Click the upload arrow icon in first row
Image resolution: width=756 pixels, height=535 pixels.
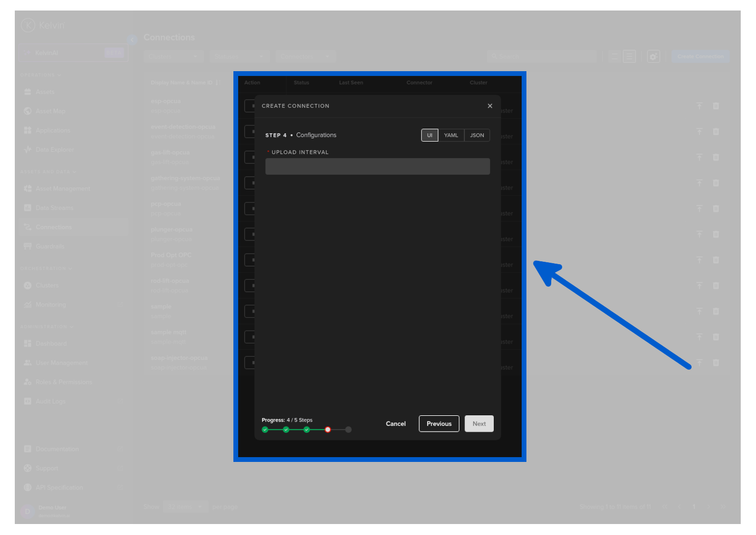click(699, 106)
